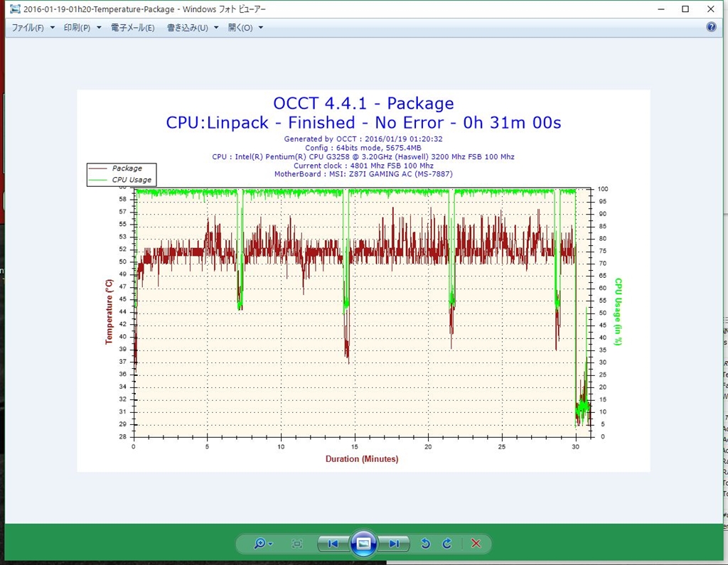Screen dimensions: 728x565
Task: Click the blue help question mark icon
Action: tap(711, 27)
